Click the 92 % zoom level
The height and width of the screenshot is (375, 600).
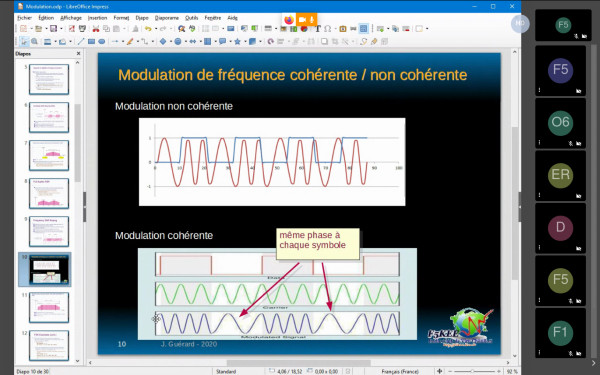coord(512,371)
